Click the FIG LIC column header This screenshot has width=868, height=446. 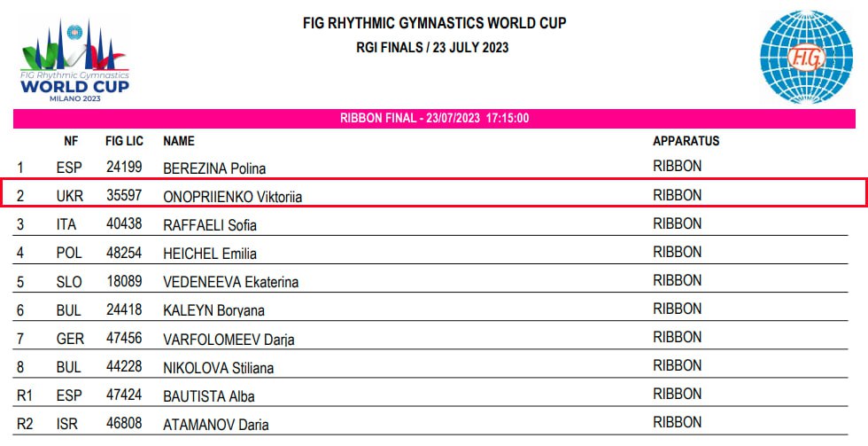pyautogui.click(x=125, y=141)
